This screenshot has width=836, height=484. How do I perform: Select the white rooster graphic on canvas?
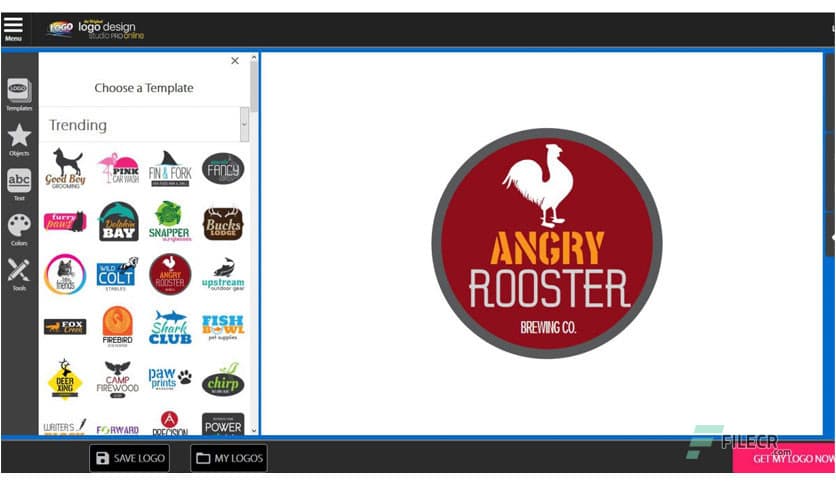pos(538,185)
